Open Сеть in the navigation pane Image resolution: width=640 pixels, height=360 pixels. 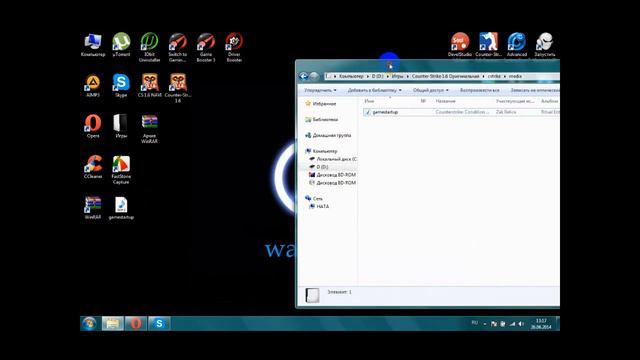point(314,198)
